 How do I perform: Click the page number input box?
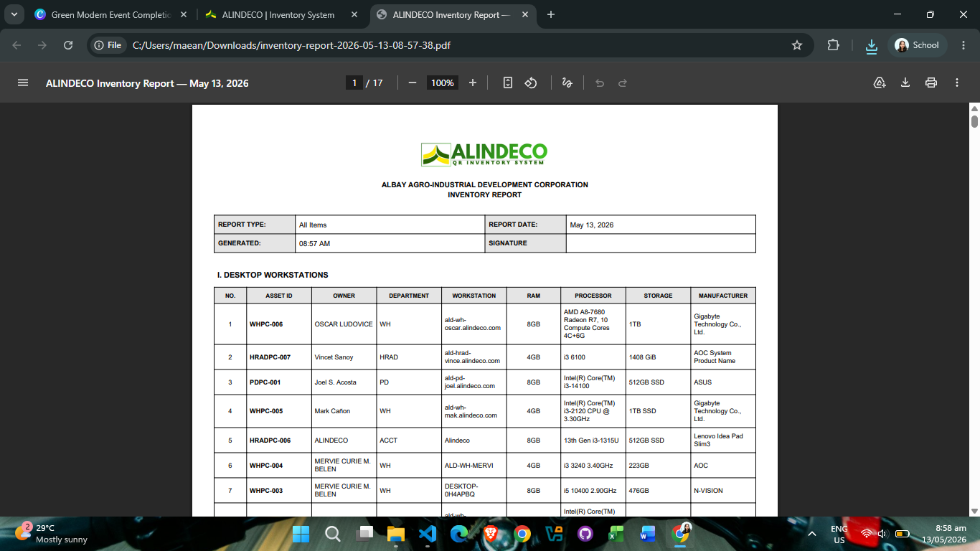354,83
